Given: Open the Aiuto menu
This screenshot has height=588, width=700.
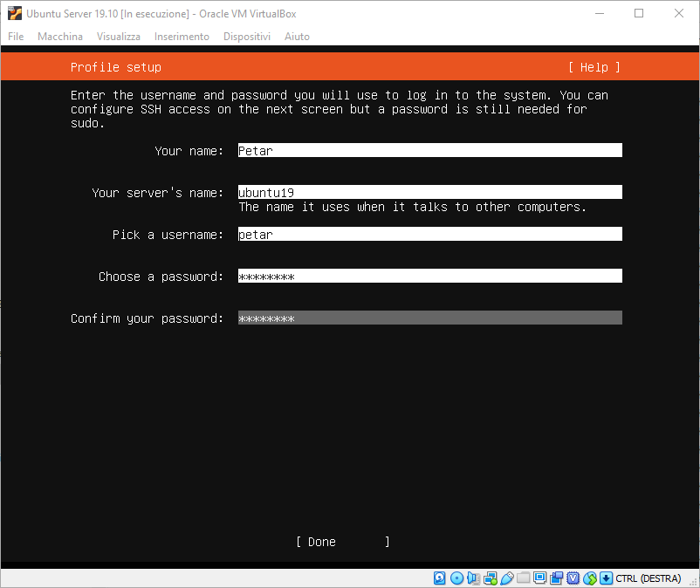Looking at the screenshot, I should (x=297, y=37).
